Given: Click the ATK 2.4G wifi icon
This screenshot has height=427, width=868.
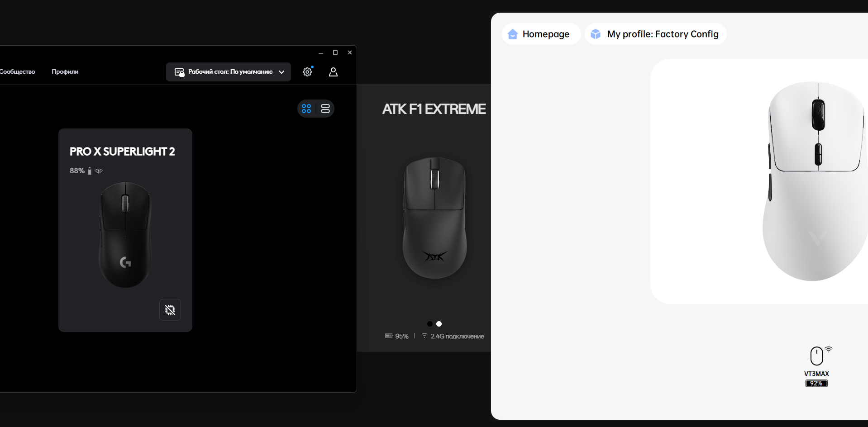Looking at the screenshot, I should (424, 336).
